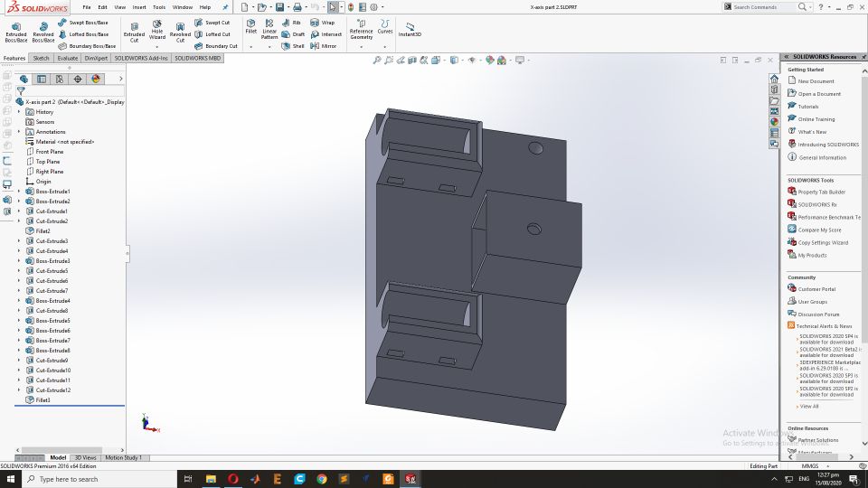Activate the Fillet tool
Screen dimensions: 868x488
250,26
